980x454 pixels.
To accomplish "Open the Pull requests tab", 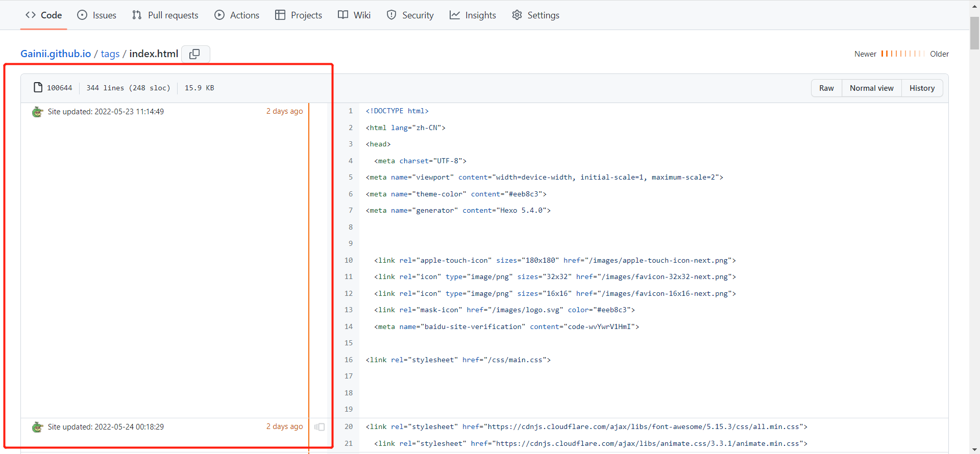I will 165,15.
